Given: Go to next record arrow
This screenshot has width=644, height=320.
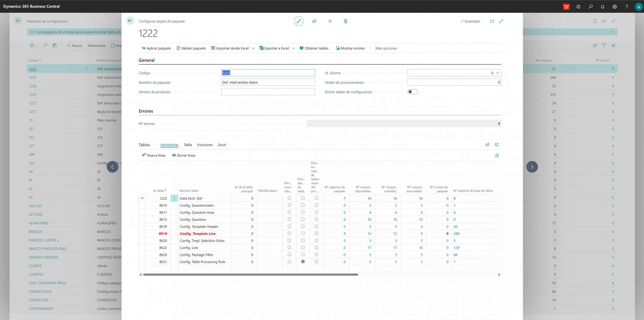Looking at the screenshot, I should pyautogui.click(x=532, y=167).
